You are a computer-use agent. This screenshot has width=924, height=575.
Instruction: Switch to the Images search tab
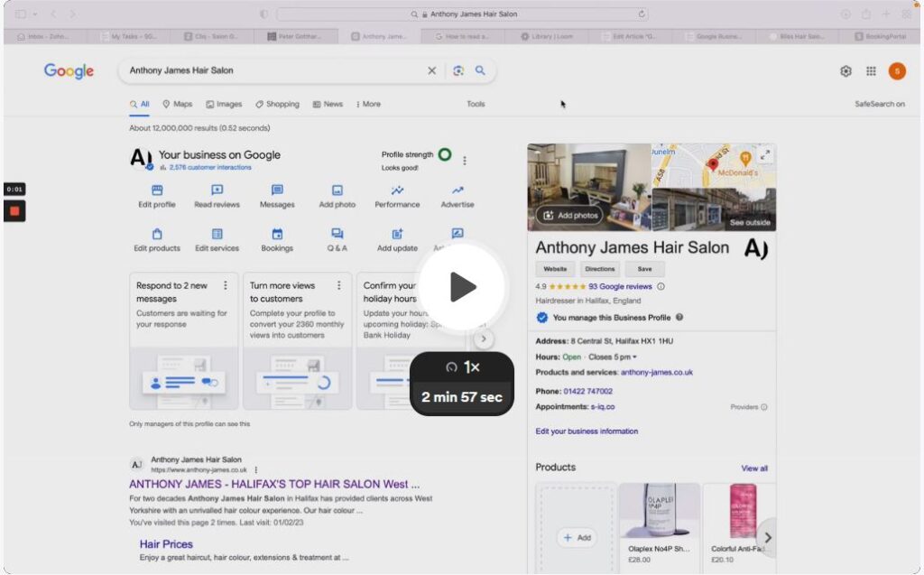pos(224,105)
